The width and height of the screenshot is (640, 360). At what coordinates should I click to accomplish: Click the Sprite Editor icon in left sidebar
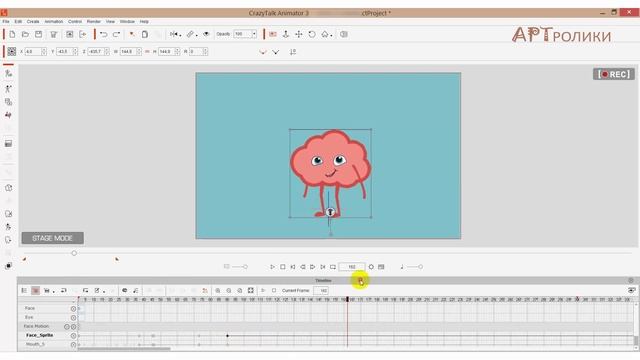click(x=8, y=102)
